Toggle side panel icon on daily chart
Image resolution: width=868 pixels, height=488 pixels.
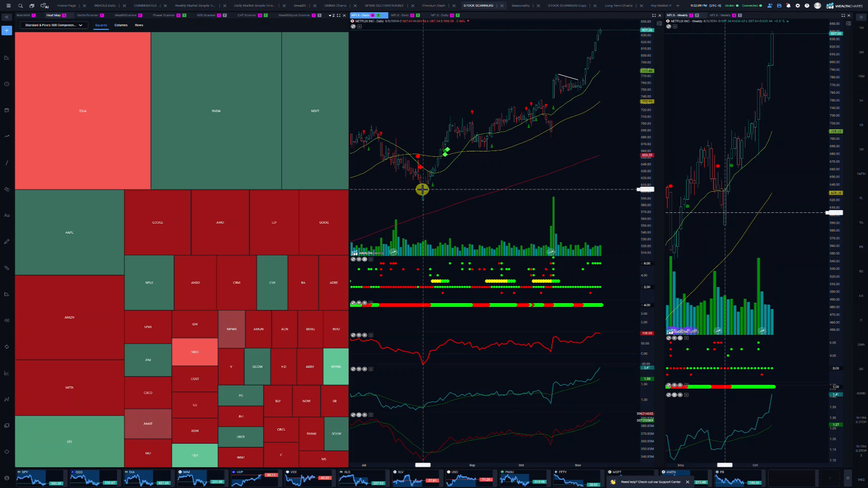pos(659,23)
